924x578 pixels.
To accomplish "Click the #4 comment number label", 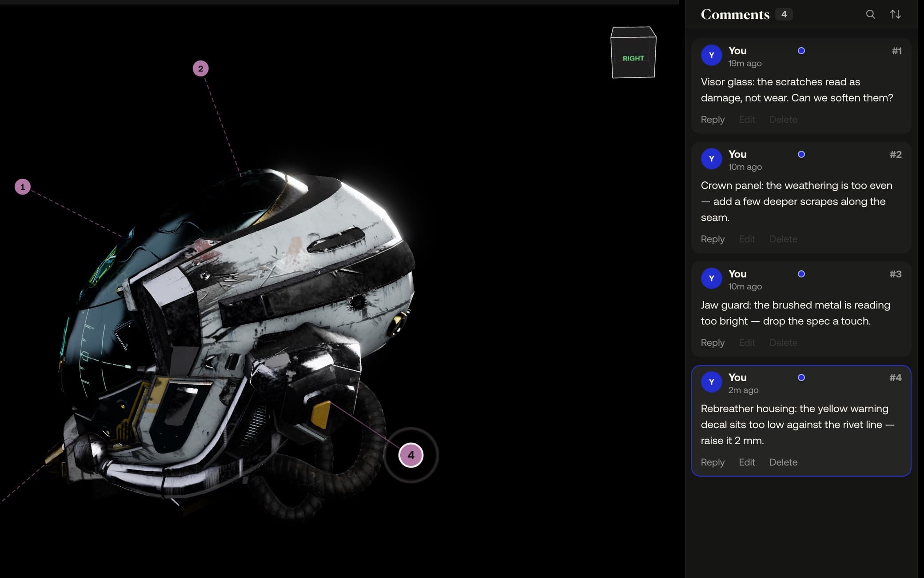I will [x=896, y=378].
